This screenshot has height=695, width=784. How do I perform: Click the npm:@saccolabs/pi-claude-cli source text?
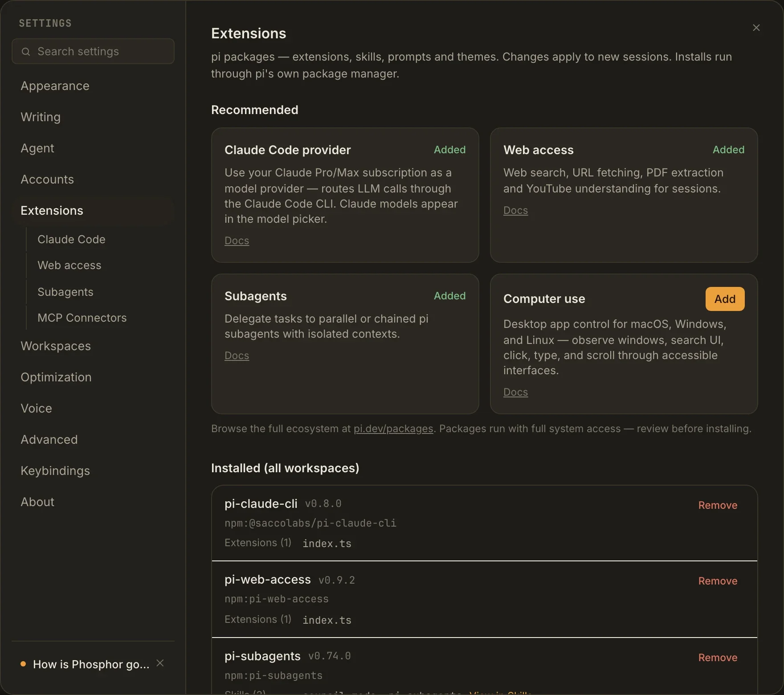click(310, 523)
